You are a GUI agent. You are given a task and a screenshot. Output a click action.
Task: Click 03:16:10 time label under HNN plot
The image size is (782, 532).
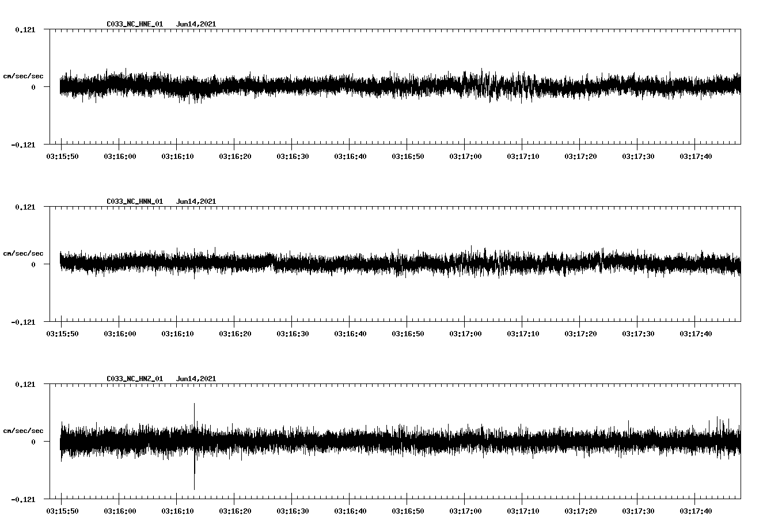[x=177, y=333]
